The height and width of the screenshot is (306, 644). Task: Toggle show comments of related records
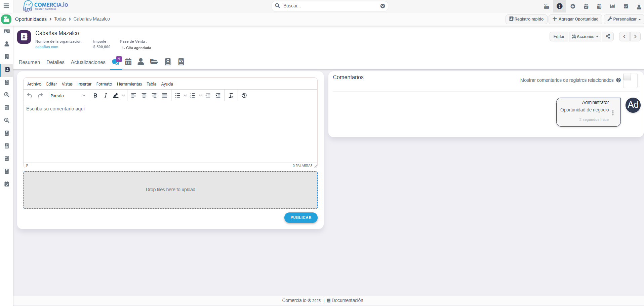pyautogui.click(x=630, y=80)
